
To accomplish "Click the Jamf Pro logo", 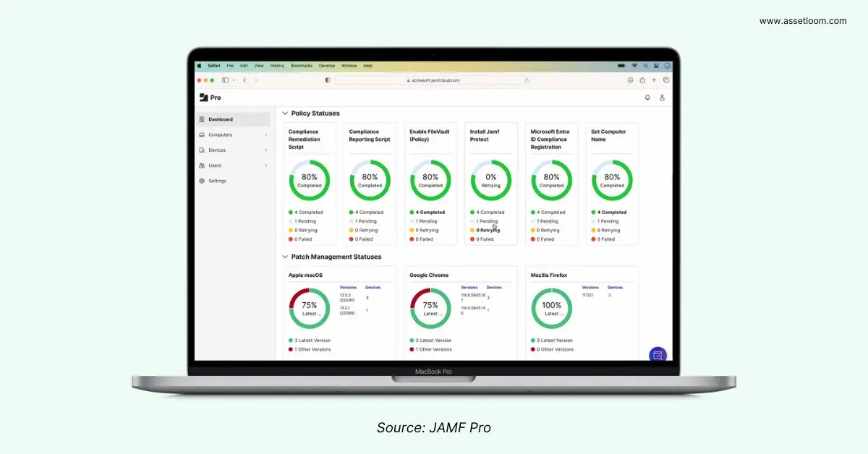I will 210,98.
